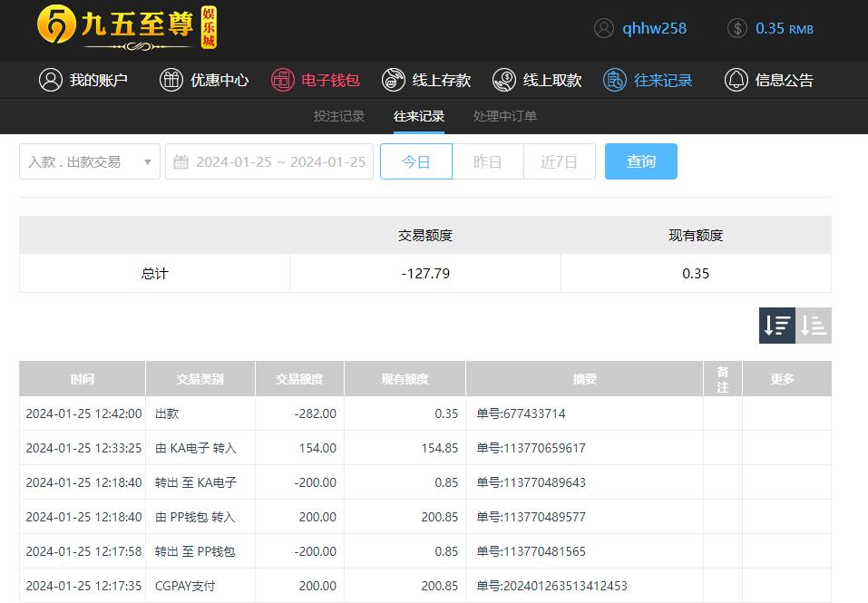This screenshot has height=603, width=868.
Task: Click the timestamp 2024-01-25 12:42:00
Action: point(83,413)
